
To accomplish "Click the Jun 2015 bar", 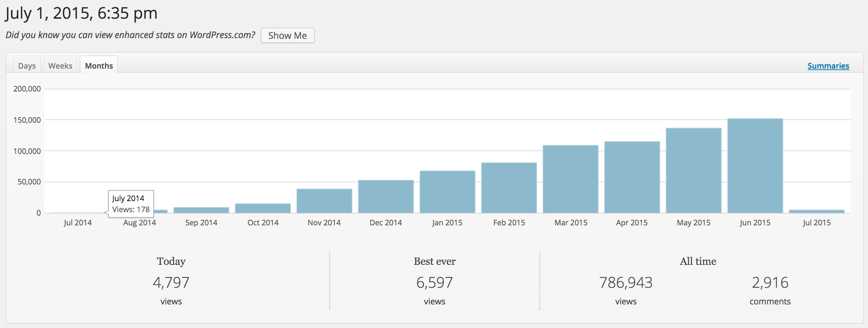I will 755,166.
